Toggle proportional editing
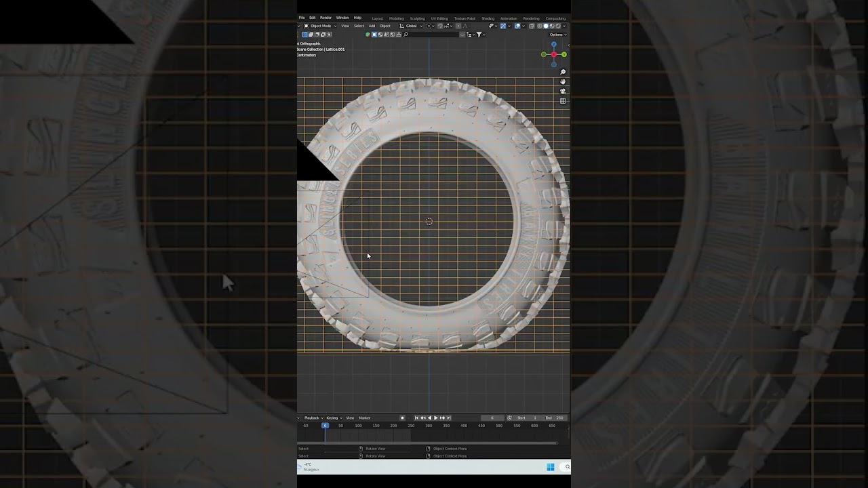Viewport: 868px width, 488px height. [x=458, y=26]
